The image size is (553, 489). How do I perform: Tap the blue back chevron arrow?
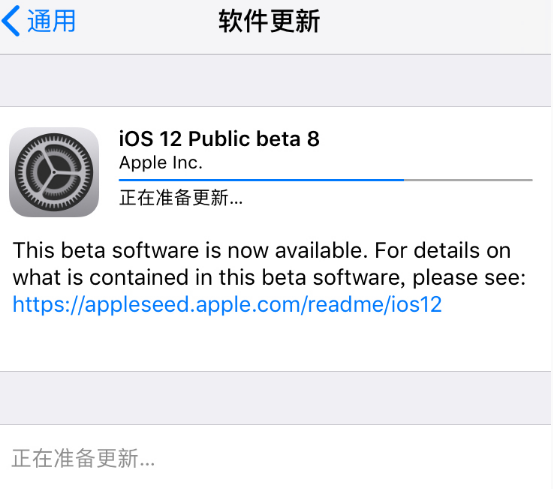11,21
